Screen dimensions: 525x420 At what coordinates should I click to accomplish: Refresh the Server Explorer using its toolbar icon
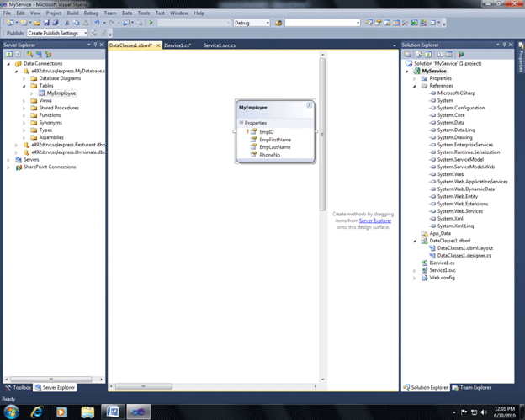pyautogui.click(x=9, y=54)
